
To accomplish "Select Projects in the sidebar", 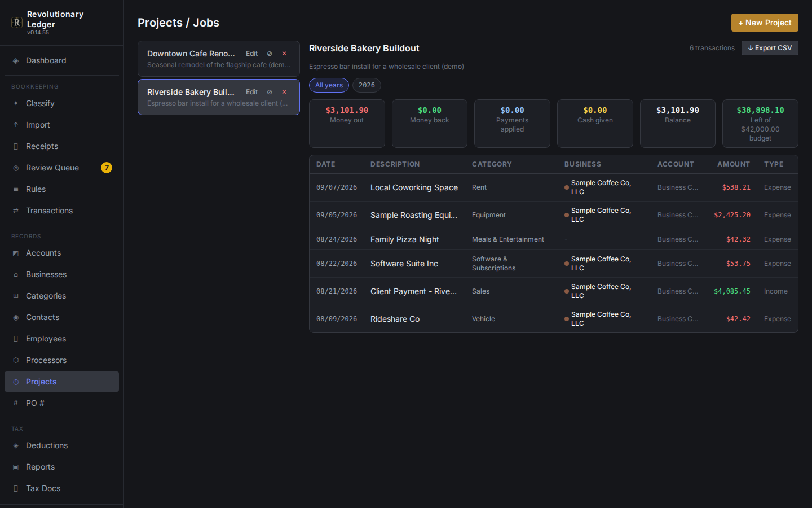I will [61, 382].
